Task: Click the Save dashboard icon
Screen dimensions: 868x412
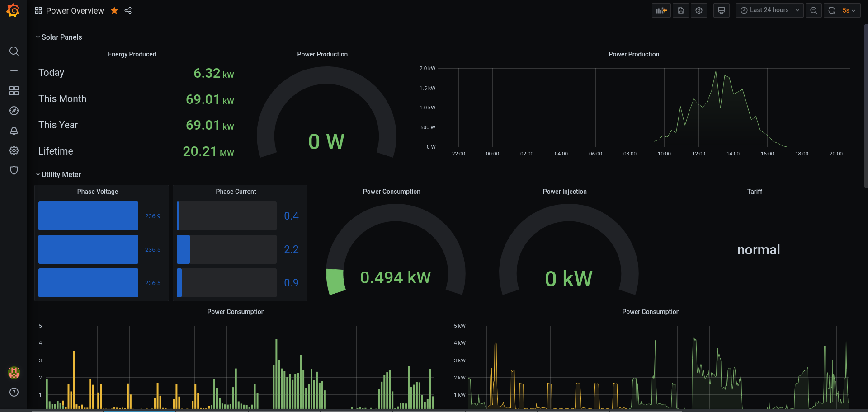Action: (680, 10)
